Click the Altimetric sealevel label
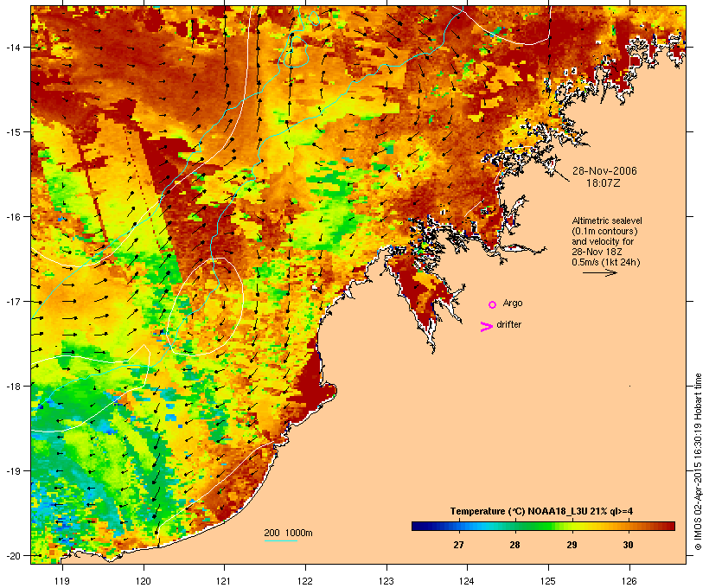709x588 pixels. [607, 220]
